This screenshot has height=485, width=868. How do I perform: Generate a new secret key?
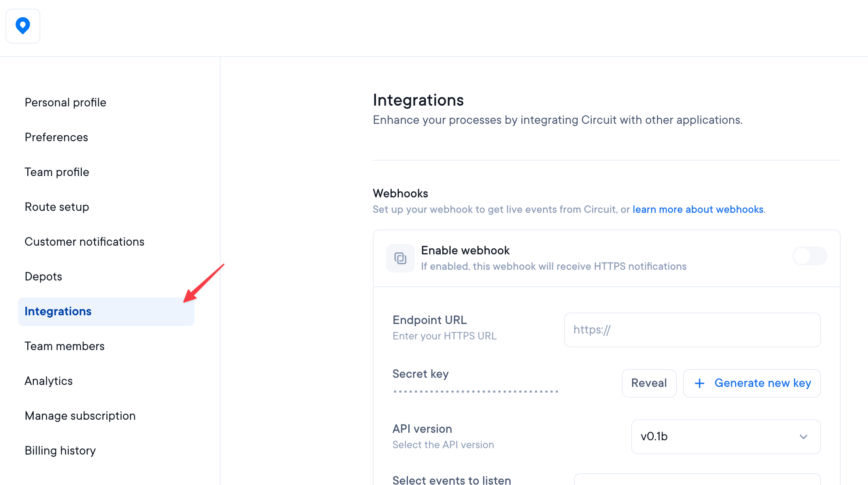pyautogui.click(x=762, y=383)
